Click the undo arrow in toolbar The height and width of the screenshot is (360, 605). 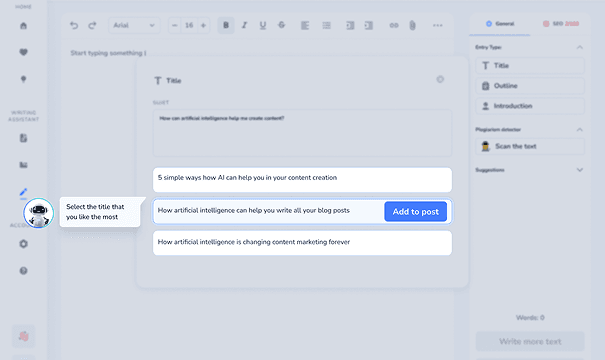point(74,25)
